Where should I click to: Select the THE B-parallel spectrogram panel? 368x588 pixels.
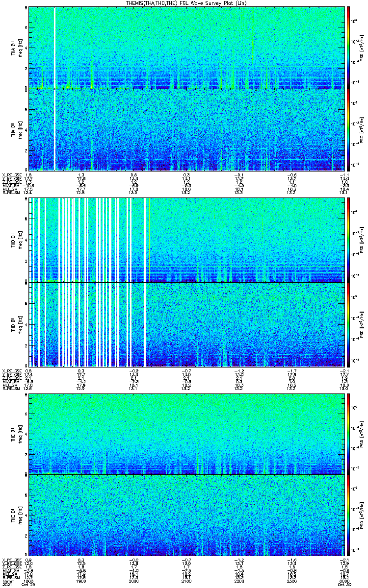186,515
